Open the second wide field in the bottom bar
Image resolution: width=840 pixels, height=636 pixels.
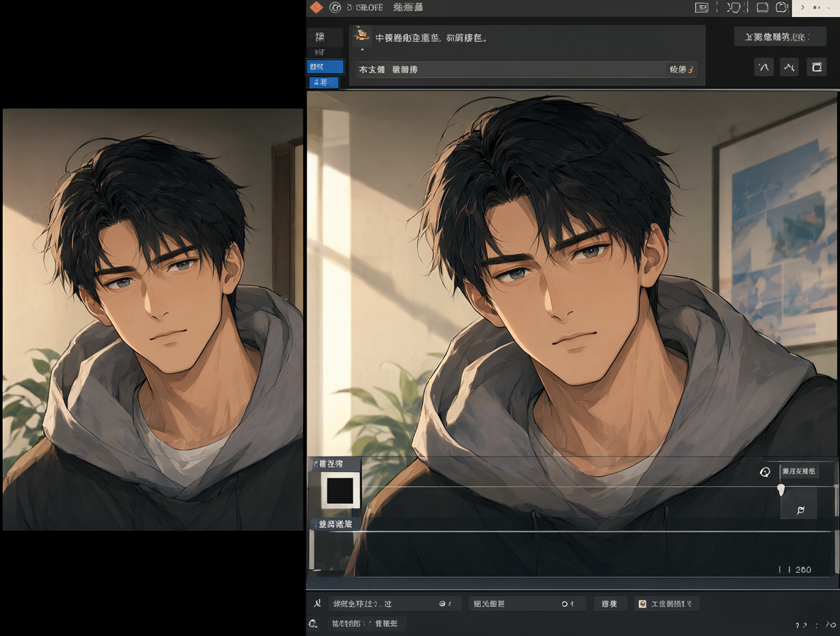[526, 604]
